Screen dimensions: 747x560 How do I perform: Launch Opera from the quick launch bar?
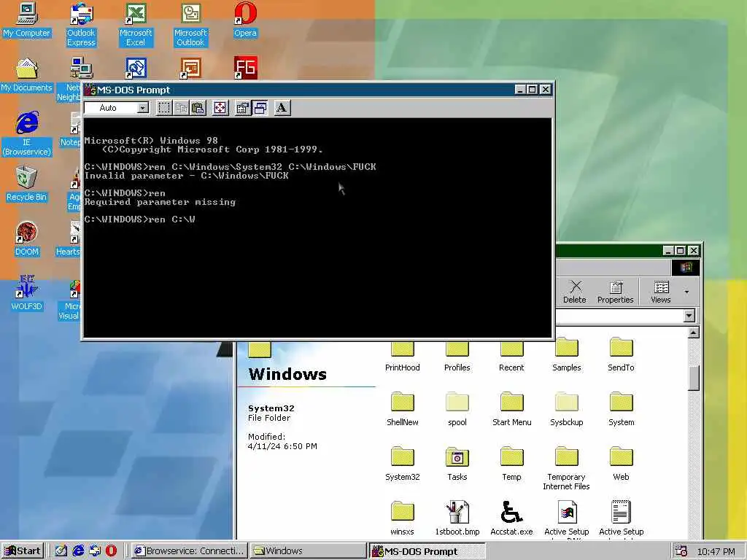pyautogui.click(x=111, y=551)
